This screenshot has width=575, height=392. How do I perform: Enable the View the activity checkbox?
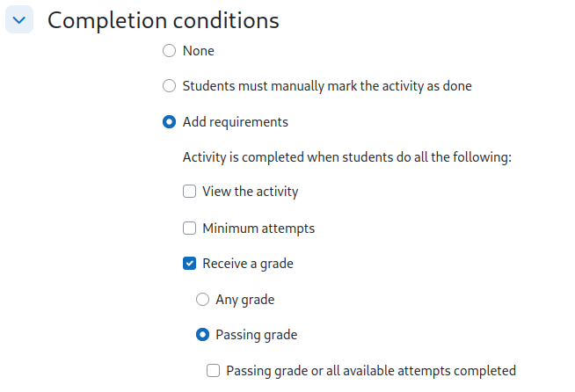pos(189,191)
